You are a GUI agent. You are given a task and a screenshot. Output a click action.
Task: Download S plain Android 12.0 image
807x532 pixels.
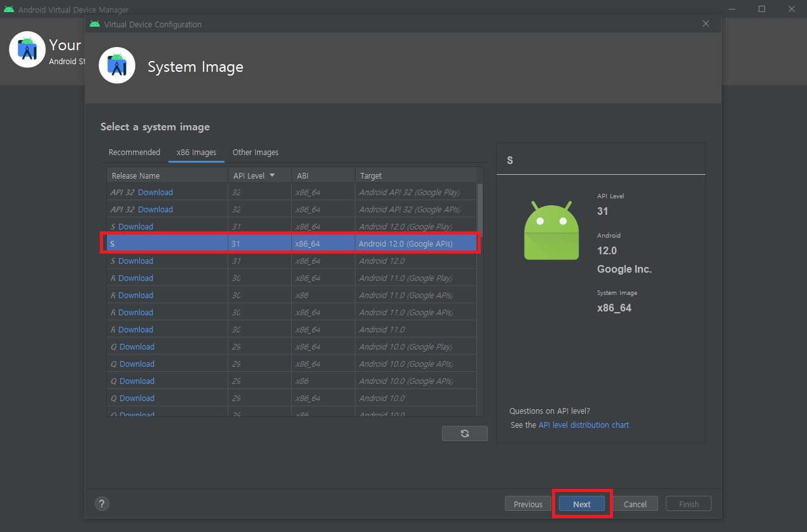pos(135,261)
